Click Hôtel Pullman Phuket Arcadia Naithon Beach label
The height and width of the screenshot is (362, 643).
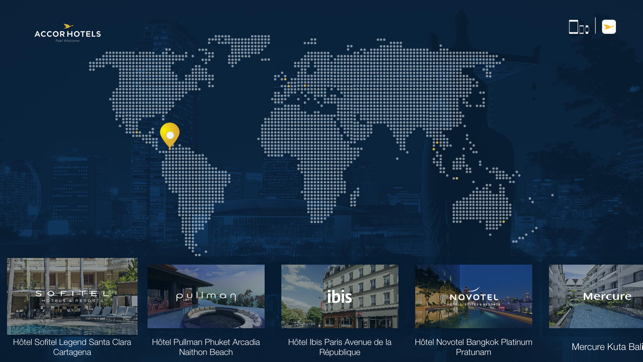tap(206, 347)
